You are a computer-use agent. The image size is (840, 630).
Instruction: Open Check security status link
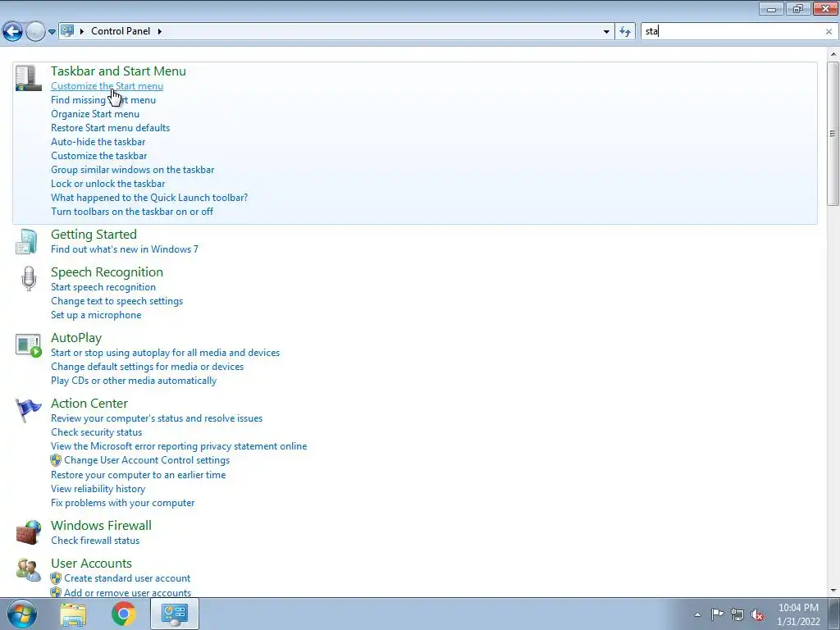[97, 432]
